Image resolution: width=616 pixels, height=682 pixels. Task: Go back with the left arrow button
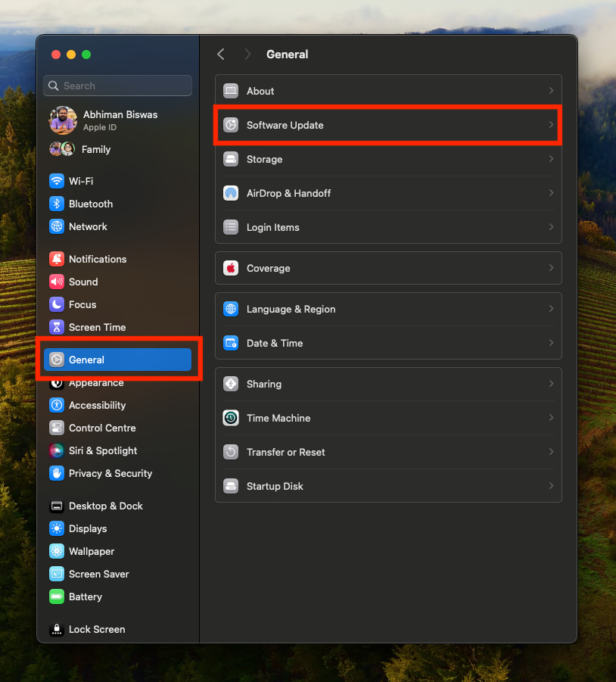point(221,54)
